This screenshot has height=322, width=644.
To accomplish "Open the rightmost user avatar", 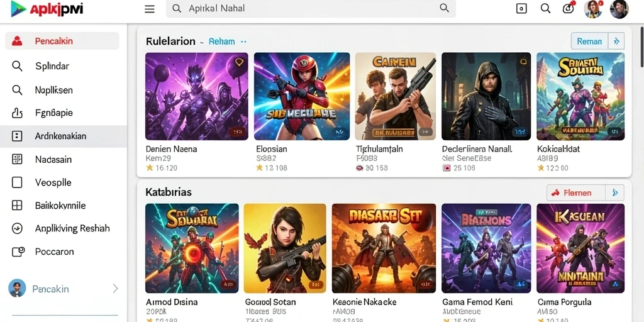I will click(x=619, y=9).
